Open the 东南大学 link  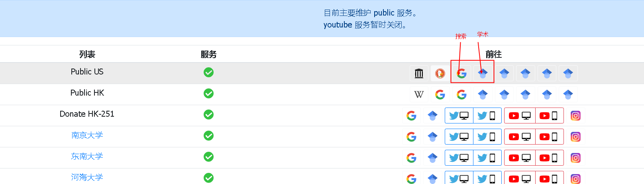tap(87, 157)
